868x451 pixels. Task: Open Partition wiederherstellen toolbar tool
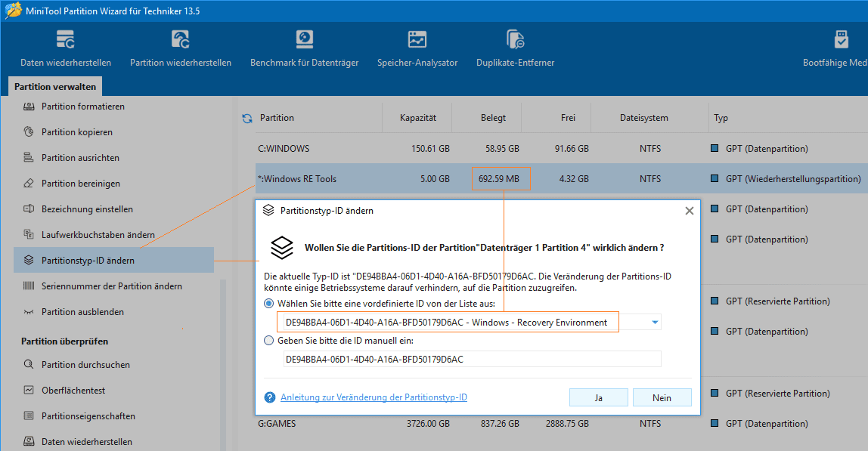181,48
